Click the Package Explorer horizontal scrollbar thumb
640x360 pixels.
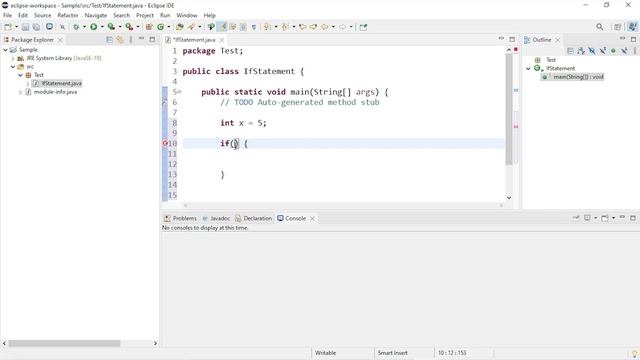[x=64, y=344]
